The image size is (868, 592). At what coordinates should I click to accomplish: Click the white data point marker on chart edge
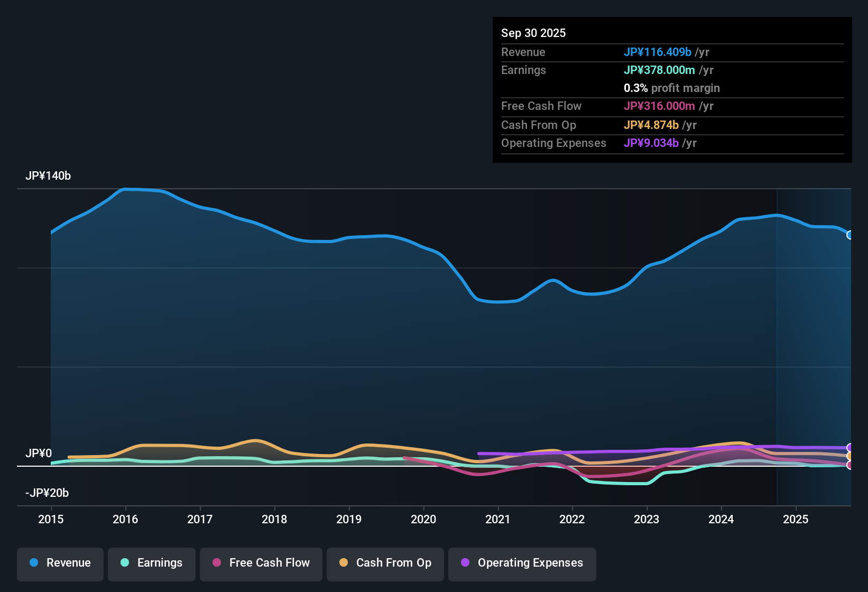coord(849,235)
